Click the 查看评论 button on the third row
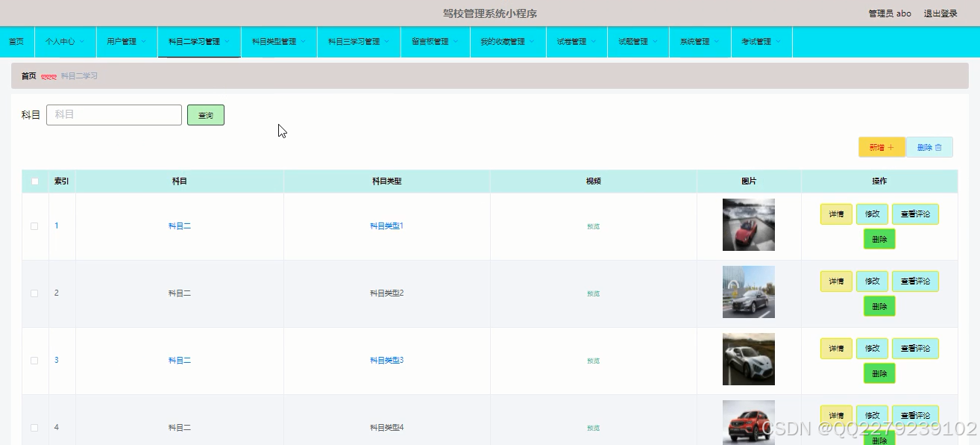 (x=915, y=349)
